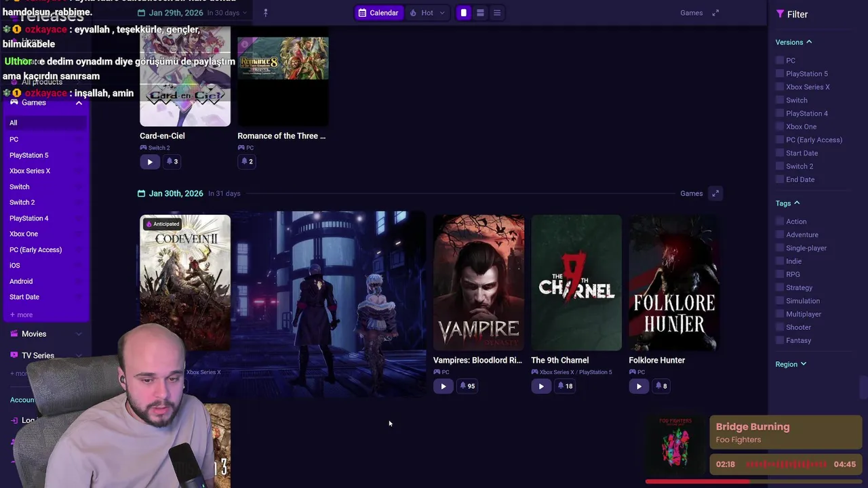Expand the Movies sidebar section

(x=79, y=334)
